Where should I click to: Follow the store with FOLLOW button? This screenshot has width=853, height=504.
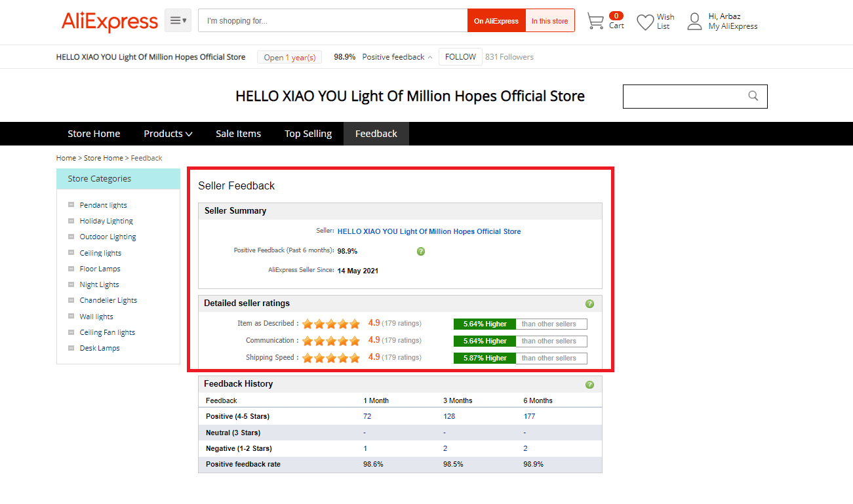tap(460, 57)
